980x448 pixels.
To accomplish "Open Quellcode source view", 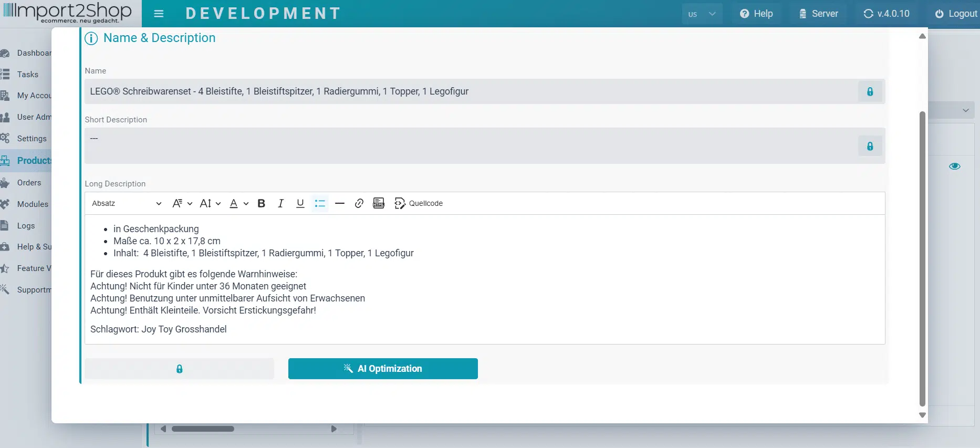I will 419,203.
